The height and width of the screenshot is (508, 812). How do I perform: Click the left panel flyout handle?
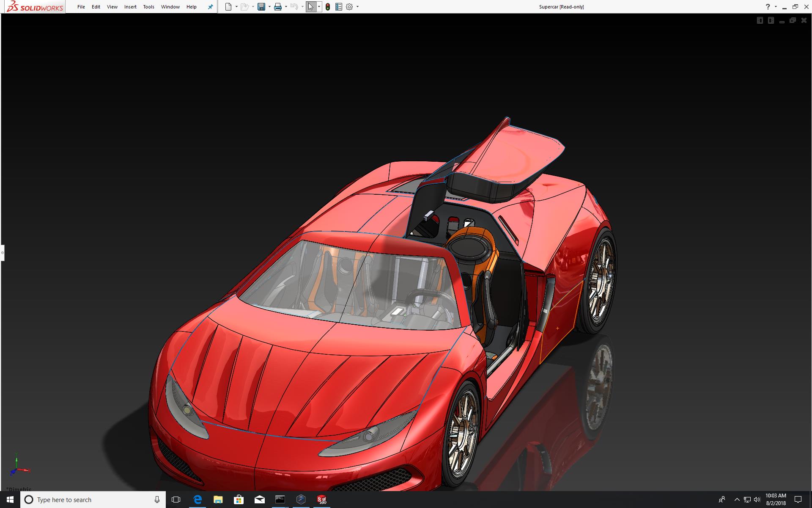pyautogui.click(x=2, y=253)
